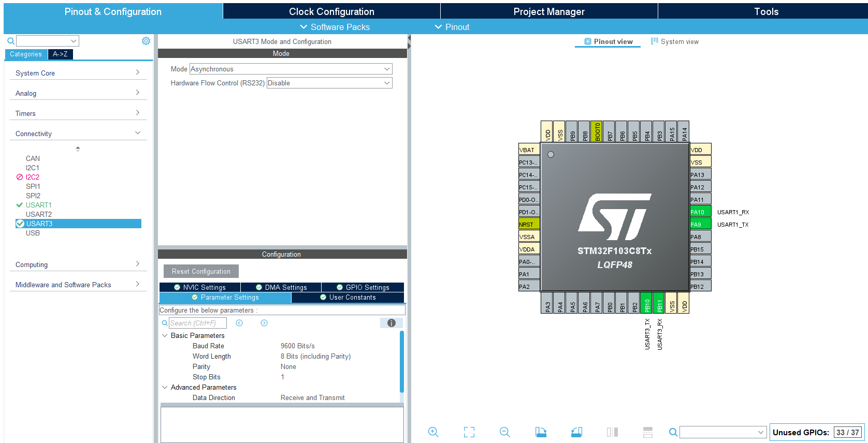Click the parameter list vertical scrollbar
The image size is (868, 443).
pos(402,362)
